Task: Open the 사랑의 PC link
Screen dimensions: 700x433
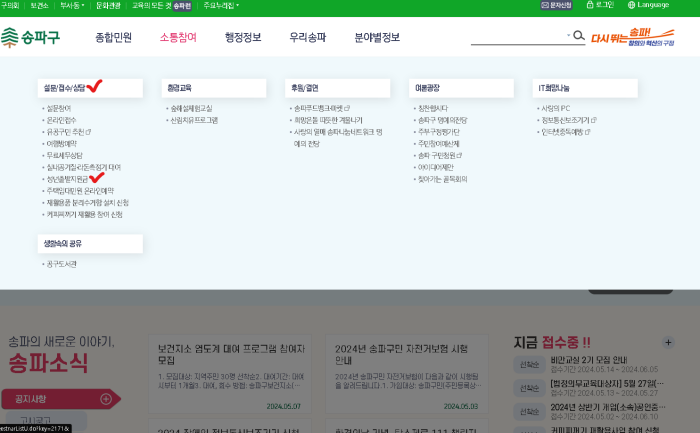Action: point(555,108)
